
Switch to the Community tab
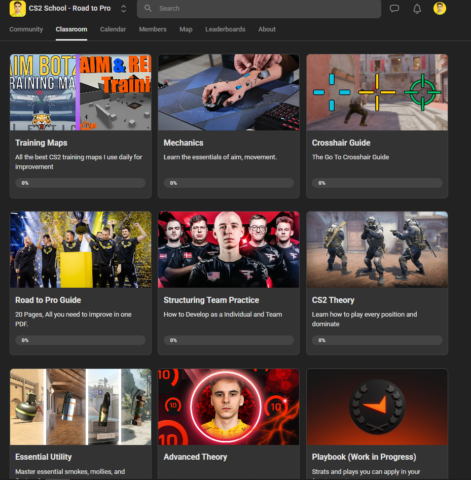(x=26, y=29)
